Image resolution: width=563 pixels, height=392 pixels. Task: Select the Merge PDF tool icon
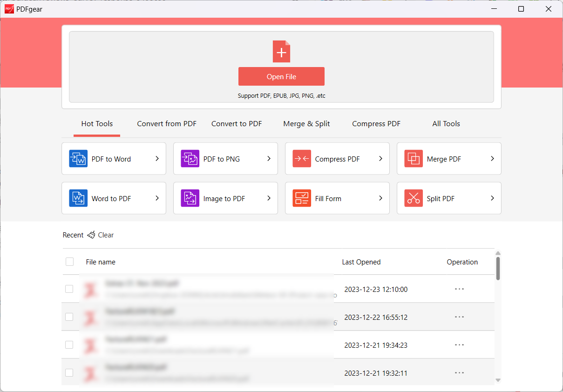(414, 158)
